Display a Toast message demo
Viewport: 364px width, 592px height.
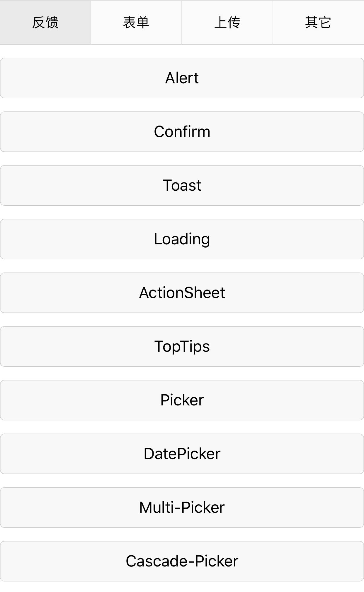click(x=182, y=185)
